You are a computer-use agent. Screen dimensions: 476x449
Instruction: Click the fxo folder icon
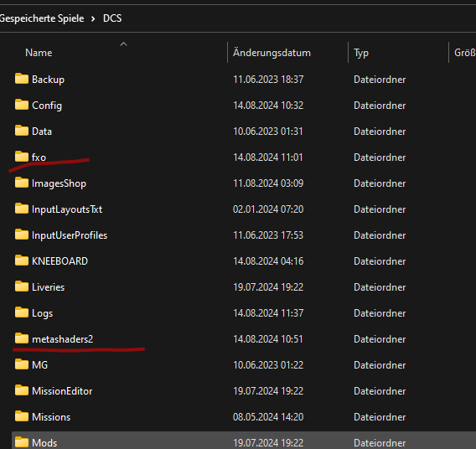click(22, 157)
